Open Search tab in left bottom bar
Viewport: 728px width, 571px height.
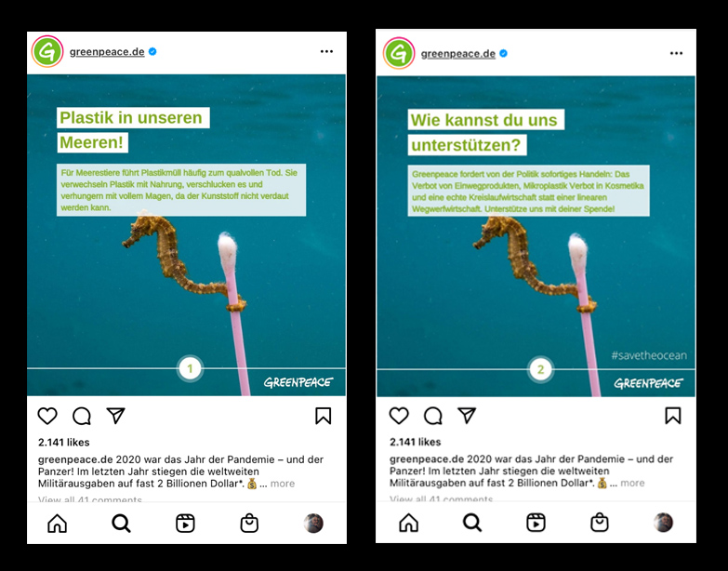(121, 524)
